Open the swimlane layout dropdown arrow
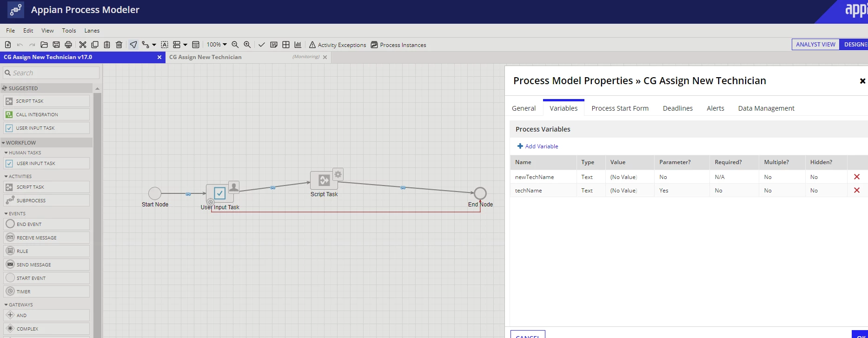 [185, 45]
